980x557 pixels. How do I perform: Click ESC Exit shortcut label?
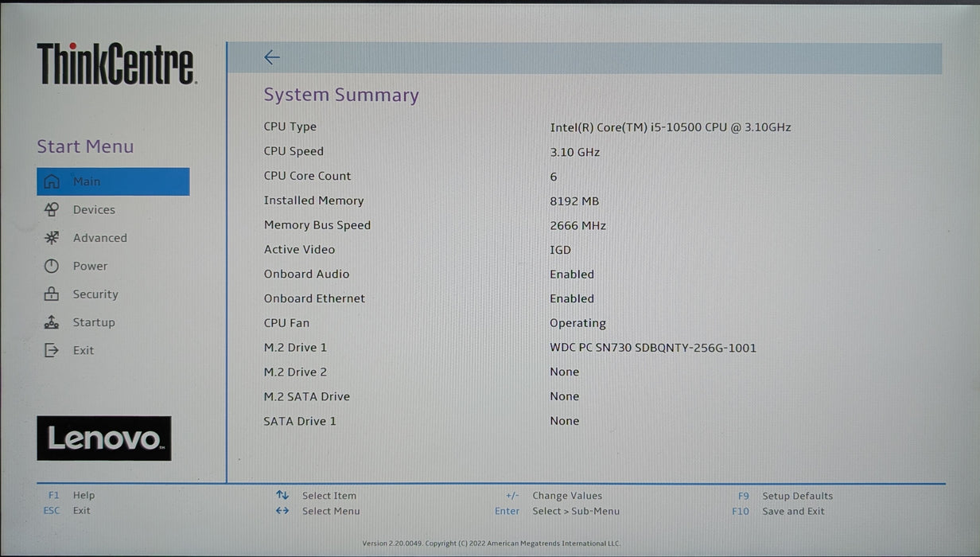pyautogui.click(x=67, y=511)
